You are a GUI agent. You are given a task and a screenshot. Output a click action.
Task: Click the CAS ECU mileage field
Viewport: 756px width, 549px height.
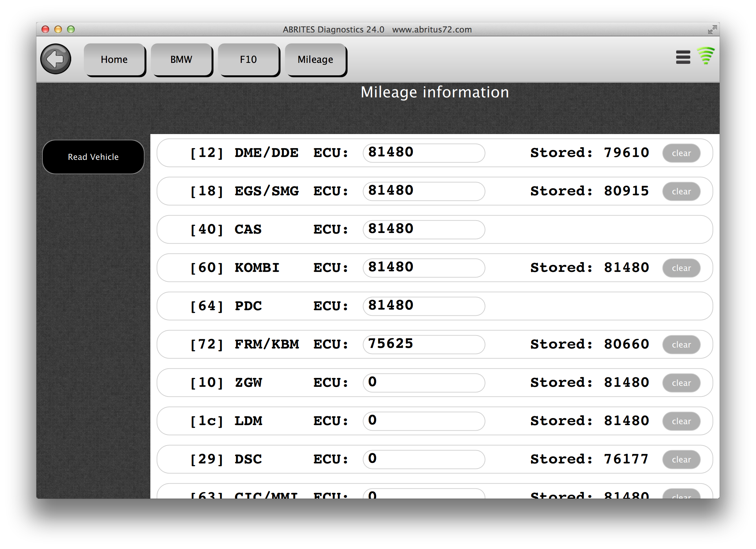423,230
